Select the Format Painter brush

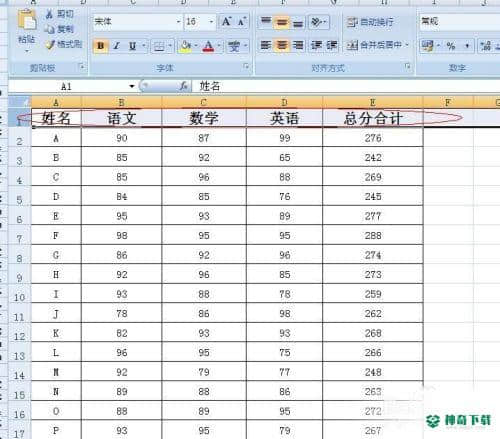click(x=50, y=44)
